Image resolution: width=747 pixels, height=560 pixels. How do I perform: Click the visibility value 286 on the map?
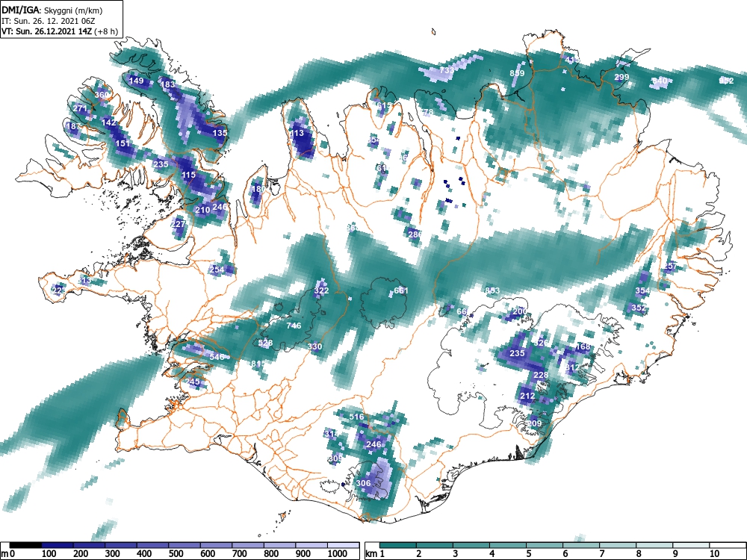(x=415, y=234)
